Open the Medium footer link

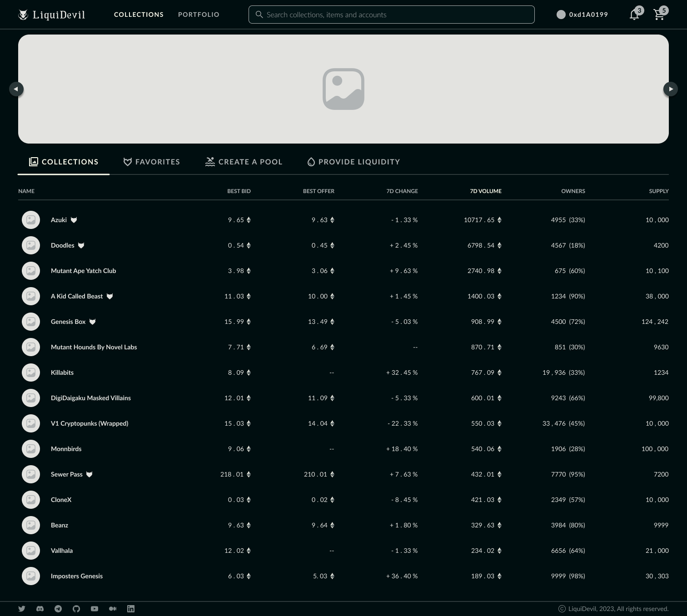(x=113, y=609)
